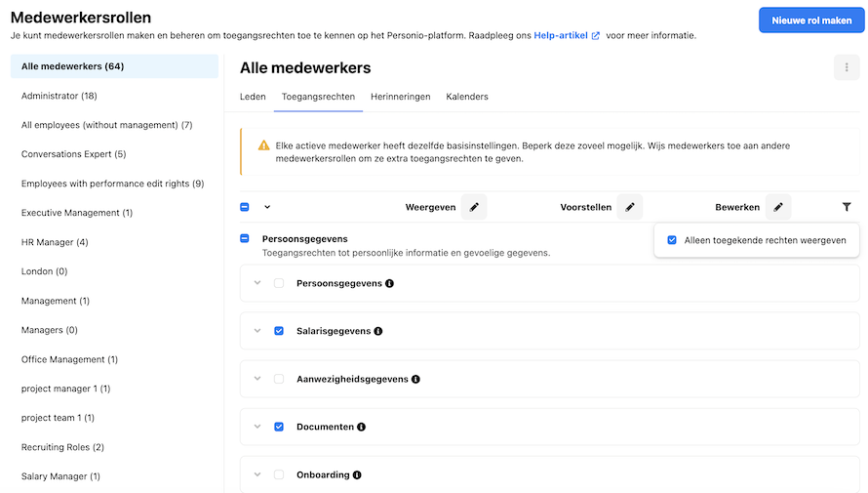Open the Help-artikel link
The image size is (868, 493).
click(x=561, y=35)
